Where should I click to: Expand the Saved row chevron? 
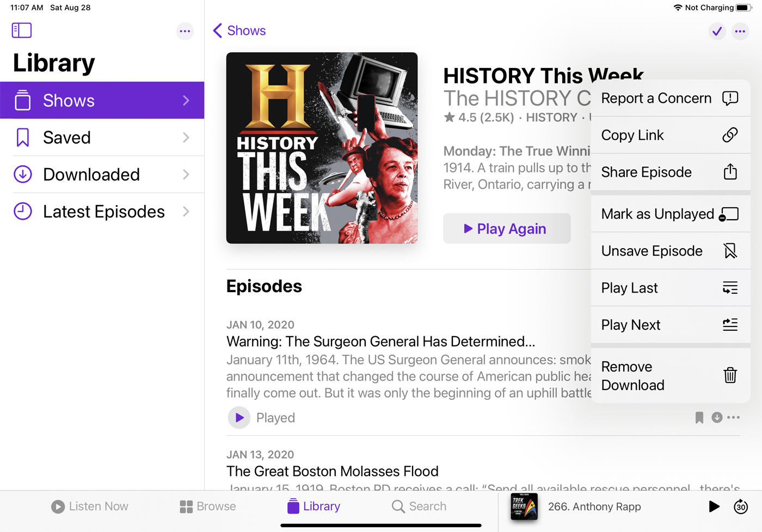coord(186,137)
